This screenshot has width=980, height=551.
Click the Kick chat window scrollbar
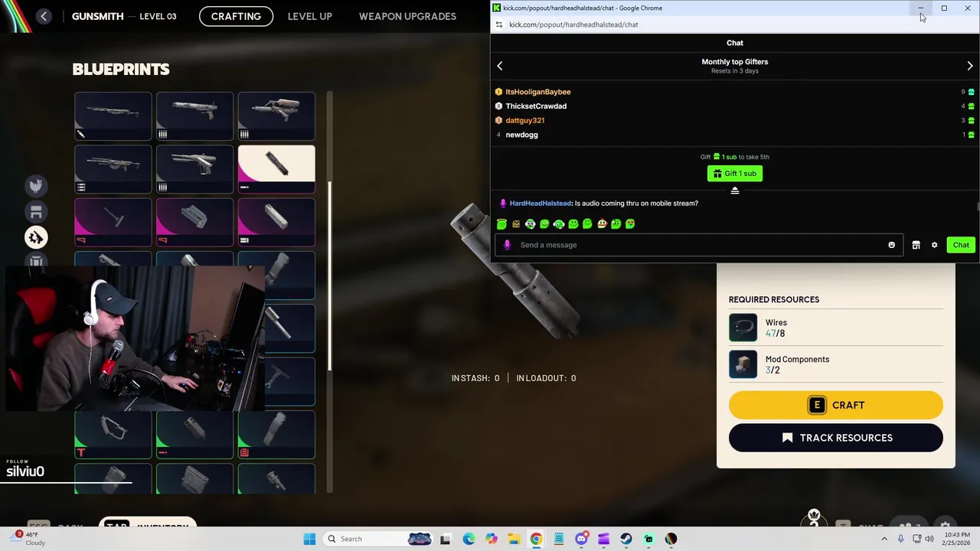point(977,207)
